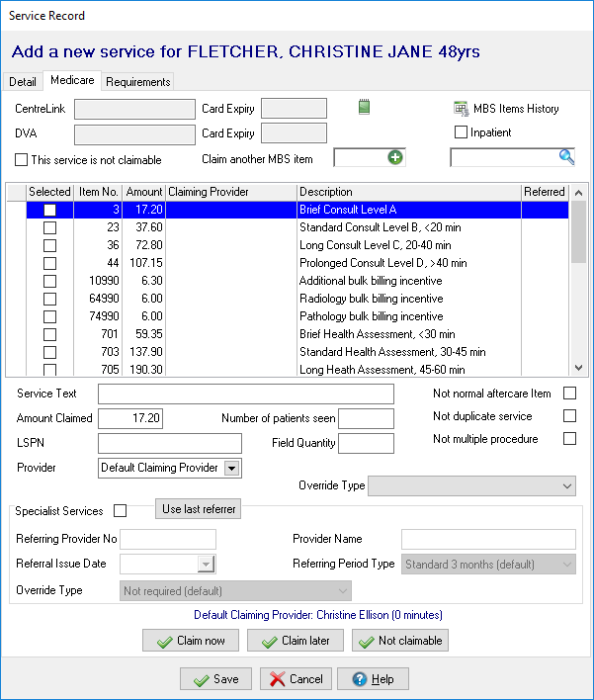Image resolution: width=594 pixels, height=700 pixels.
Task: Open the Provider dropdown
Action: (x=231, y=469)
